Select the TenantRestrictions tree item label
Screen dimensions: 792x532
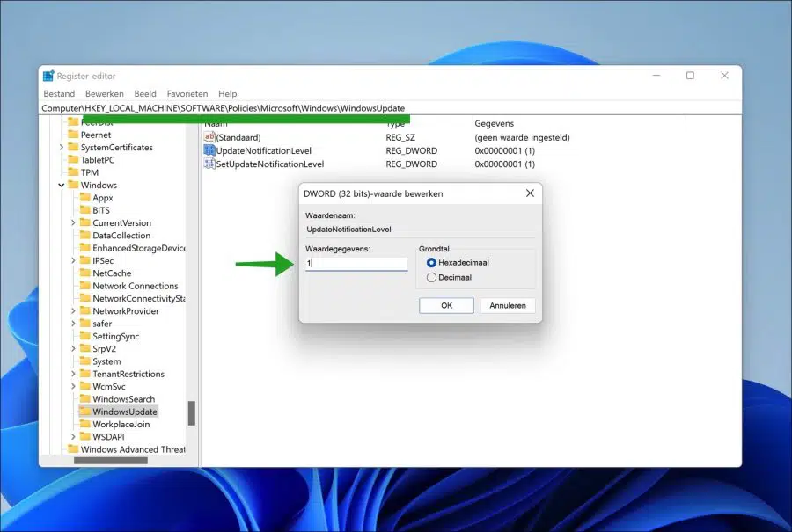pos(128,374)
